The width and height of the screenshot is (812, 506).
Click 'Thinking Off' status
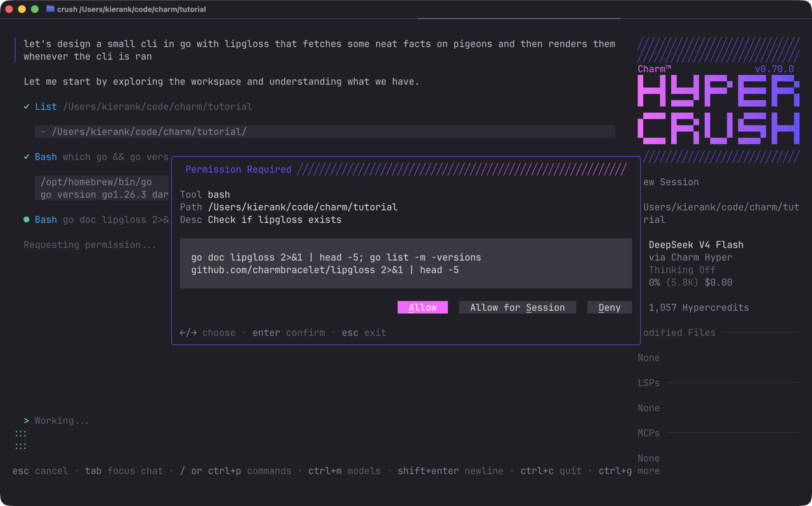682,270
